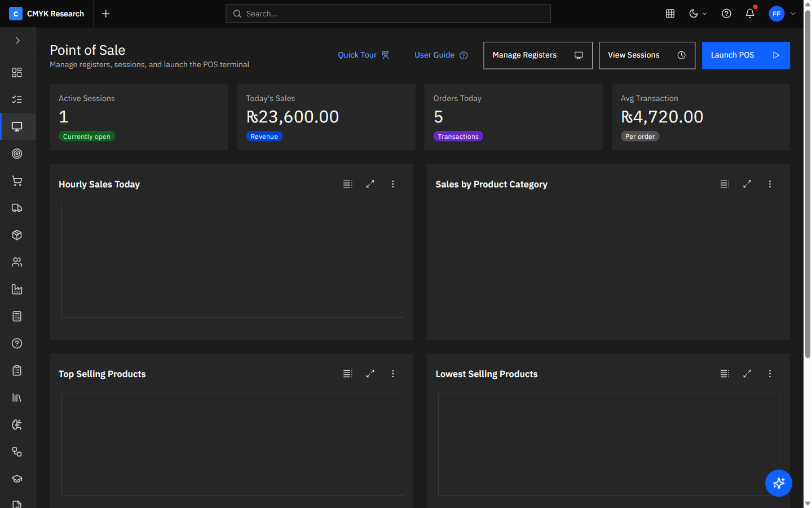812x508 pixels.
Task: Open the AI assistant sparkle floating button
Action: tap(779, 483)
